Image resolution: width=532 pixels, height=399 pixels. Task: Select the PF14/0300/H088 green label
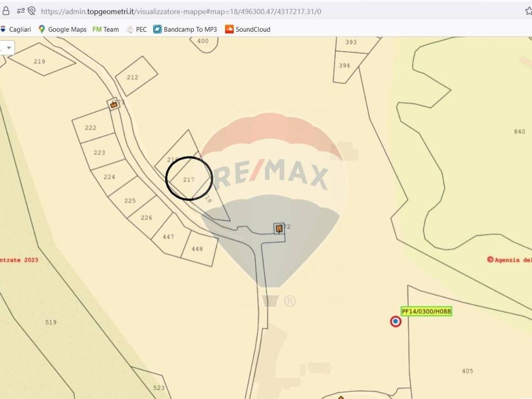pos(426,311)
